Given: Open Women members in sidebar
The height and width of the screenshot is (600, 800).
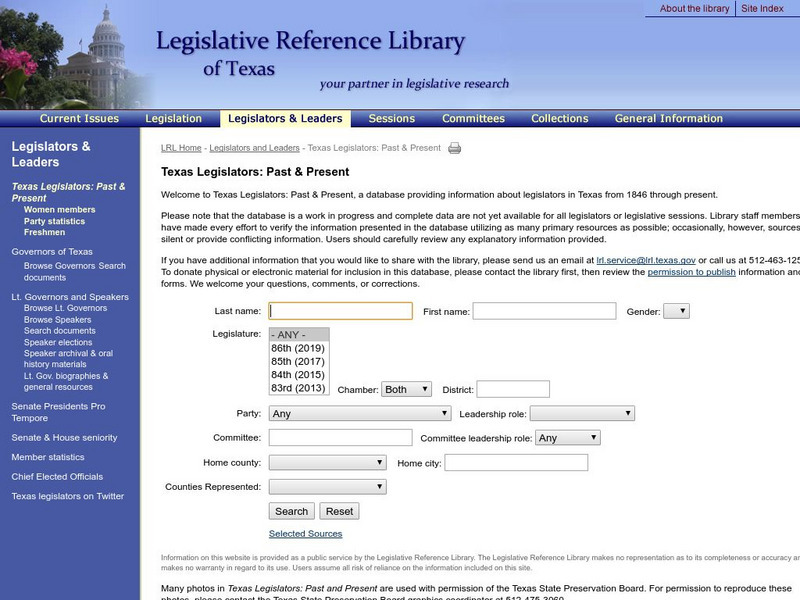Looking at the screenshot, I should pos(60,210).
